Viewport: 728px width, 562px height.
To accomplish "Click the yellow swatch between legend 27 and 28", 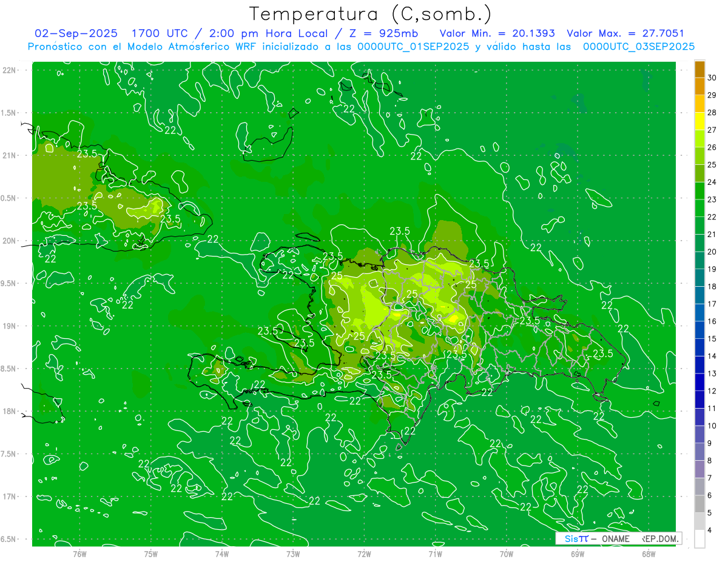I will 699,121.
